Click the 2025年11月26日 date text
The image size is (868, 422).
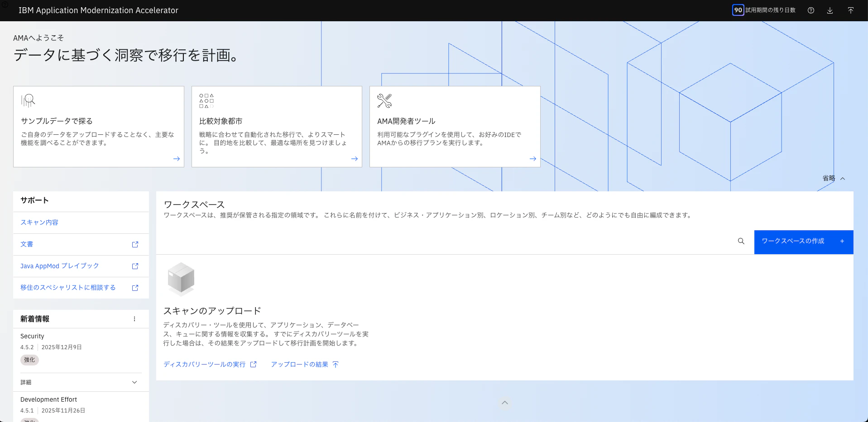pyautogui.click(x=63, y=411)
